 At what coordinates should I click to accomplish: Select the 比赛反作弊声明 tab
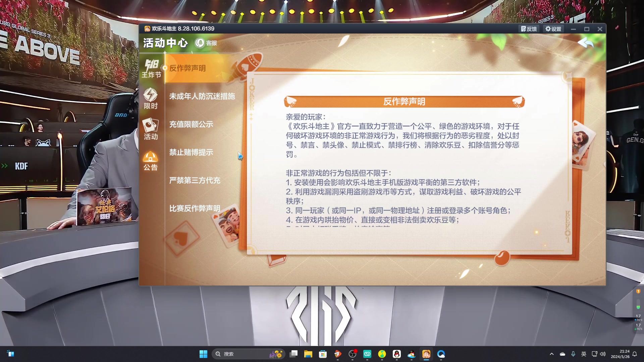point(195,208)
